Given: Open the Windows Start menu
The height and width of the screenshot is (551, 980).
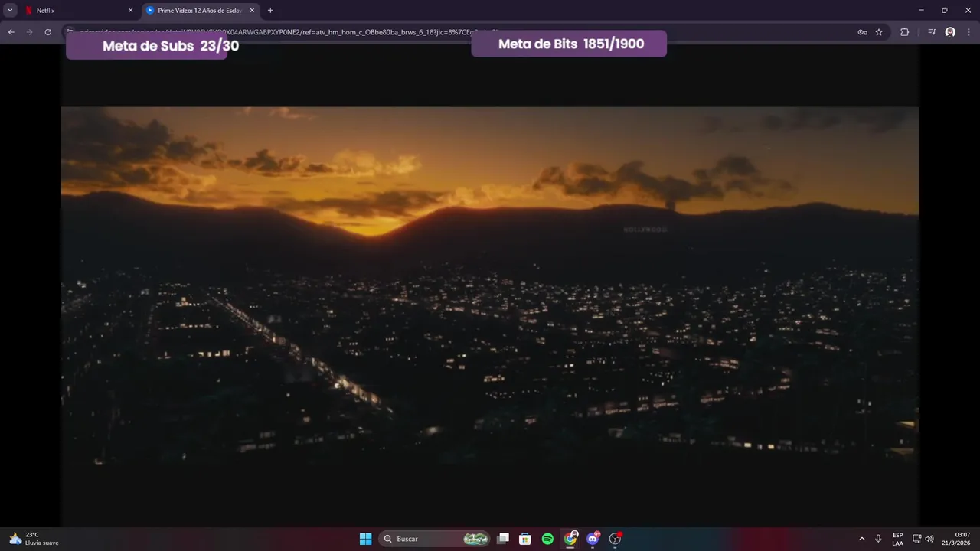Looking at the screenshot, I should click(366, 539).
